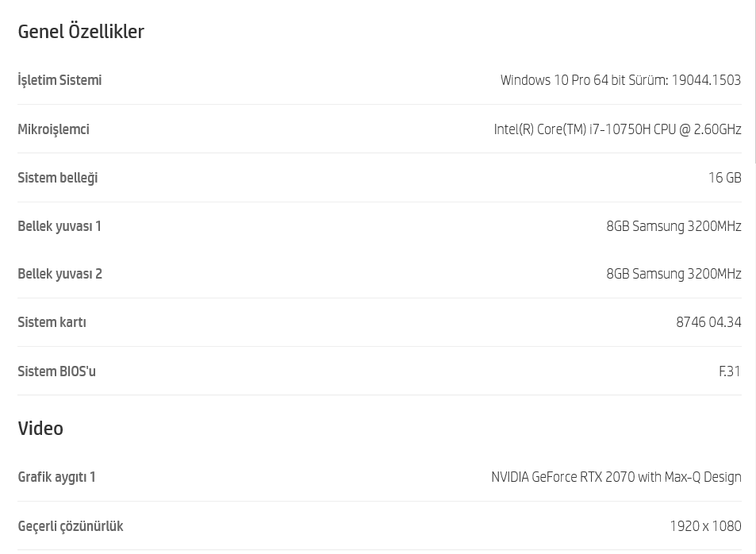Select the Sistem BIOS'u label
The height and width of the screenshot is (554, 756).
pos(57,371)
